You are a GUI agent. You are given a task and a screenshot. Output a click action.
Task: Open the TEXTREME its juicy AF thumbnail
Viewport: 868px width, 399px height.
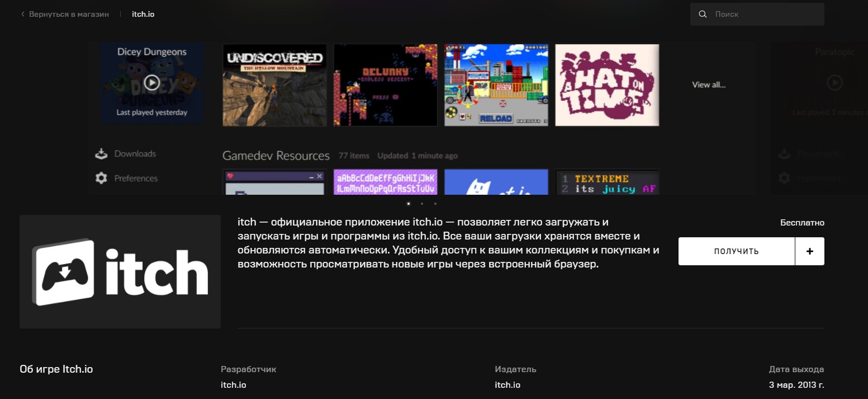[607, 182]
